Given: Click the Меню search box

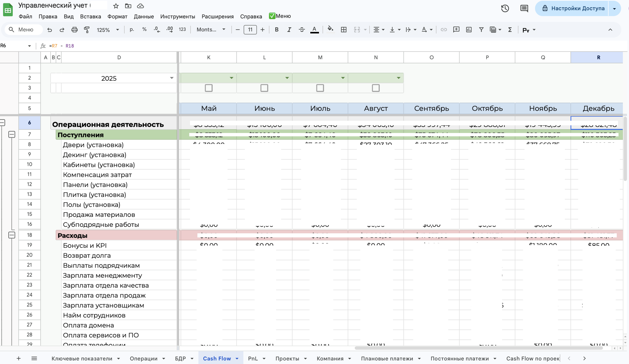Looking at the screenshot, I should tap(23, 30).
